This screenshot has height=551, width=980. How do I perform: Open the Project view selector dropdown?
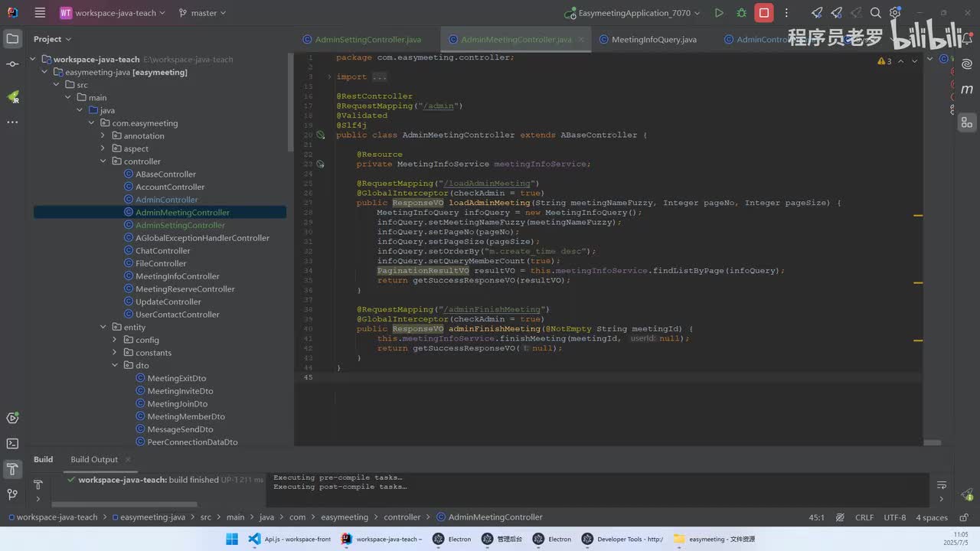click(x=52, y=39)
